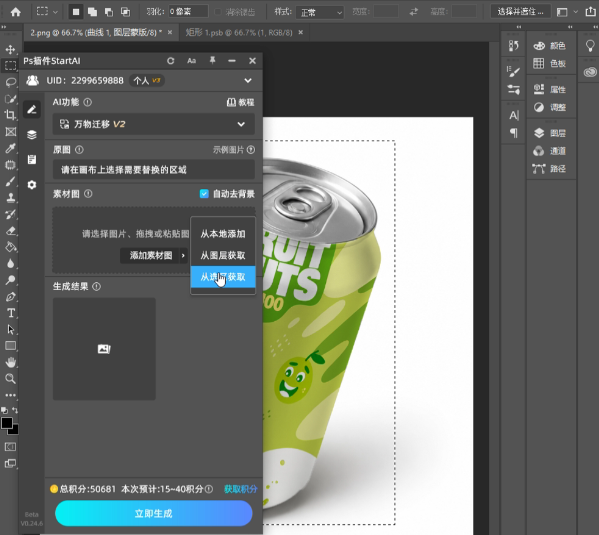Select the Move tool in the toolbar
This screenshot has height=535, width=599.
point(10,49)
